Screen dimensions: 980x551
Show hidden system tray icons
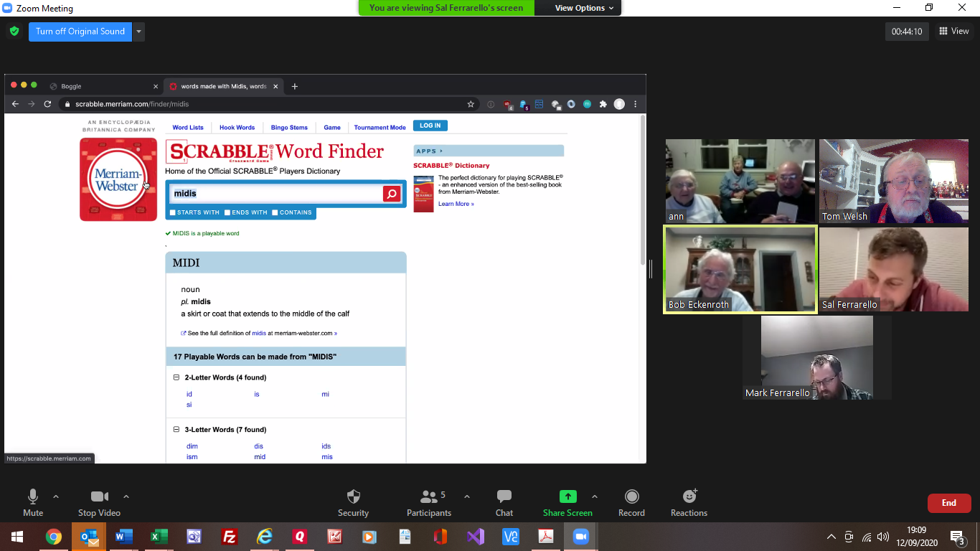coord(831,537)
